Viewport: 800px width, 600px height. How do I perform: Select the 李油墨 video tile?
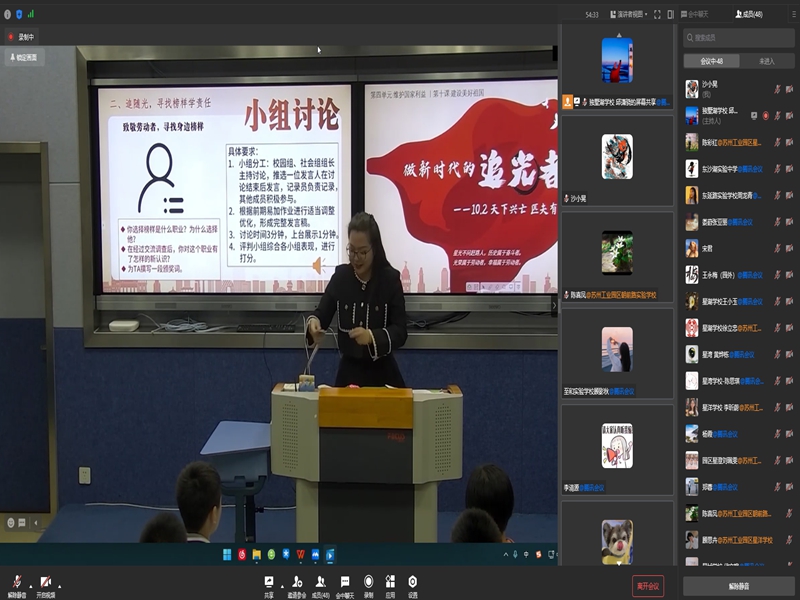(x=617, y=450)
